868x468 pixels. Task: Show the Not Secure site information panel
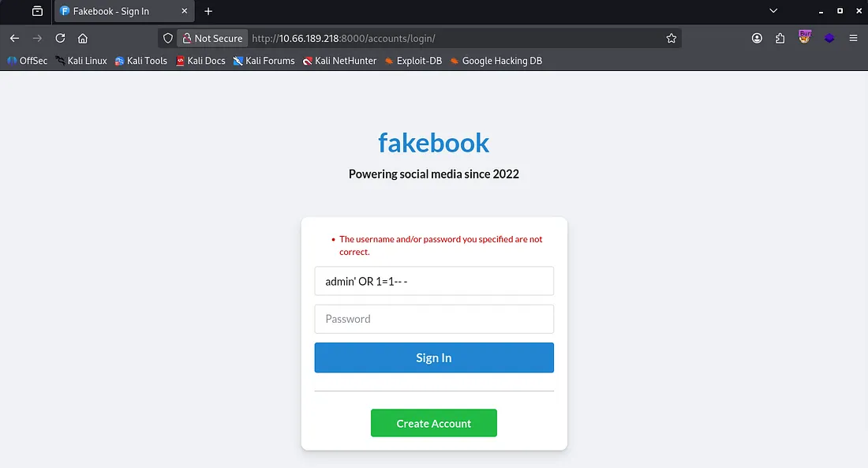(211, 38)
